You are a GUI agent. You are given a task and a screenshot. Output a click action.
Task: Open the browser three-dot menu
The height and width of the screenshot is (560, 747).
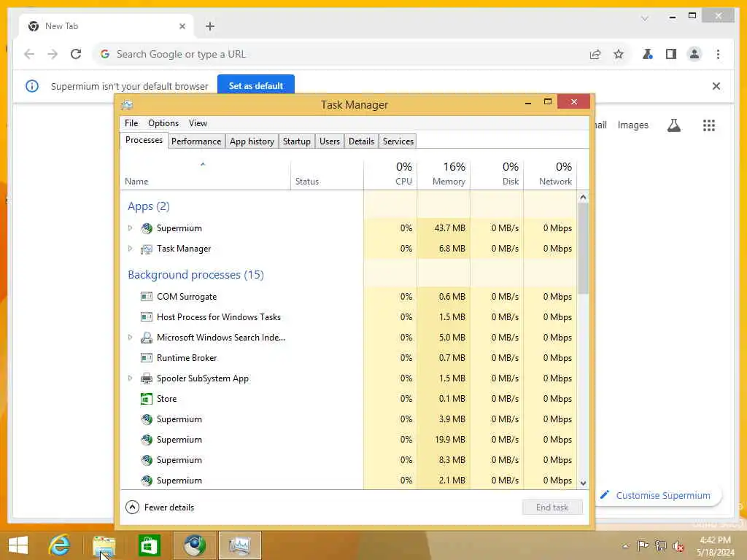[718, 54]
